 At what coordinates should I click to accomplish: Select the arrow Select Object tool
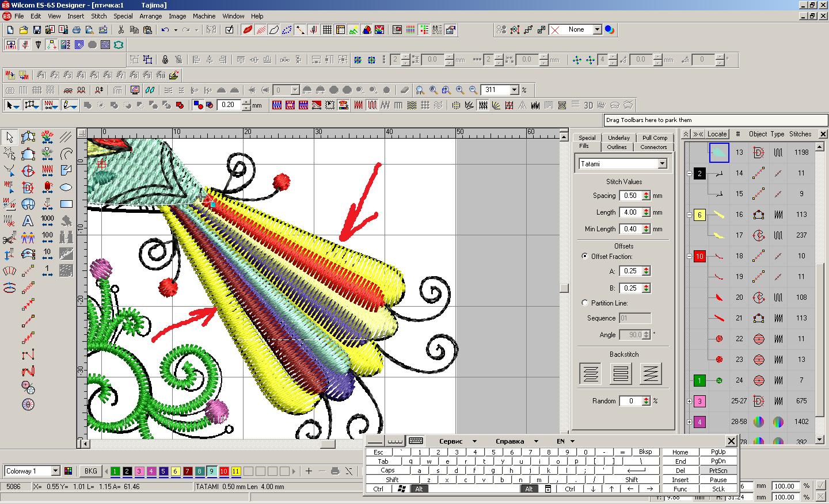(x=9, y=137)
